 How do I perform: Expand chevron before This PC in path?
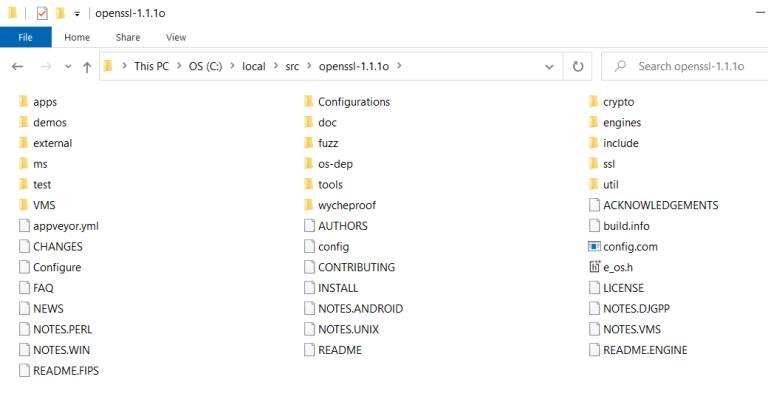pyautogui.click(x=124, y=66)
